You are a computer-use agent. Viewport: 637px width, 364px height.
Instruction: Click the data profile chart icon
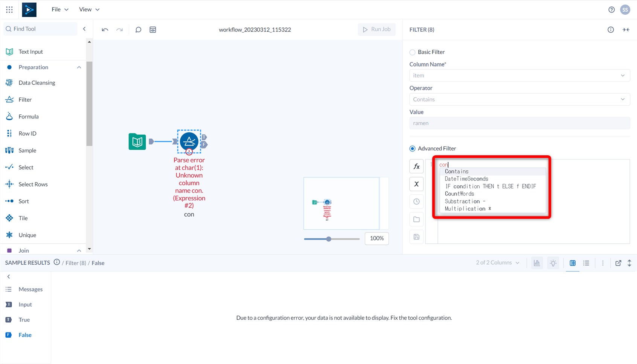[x=536, y=263]
